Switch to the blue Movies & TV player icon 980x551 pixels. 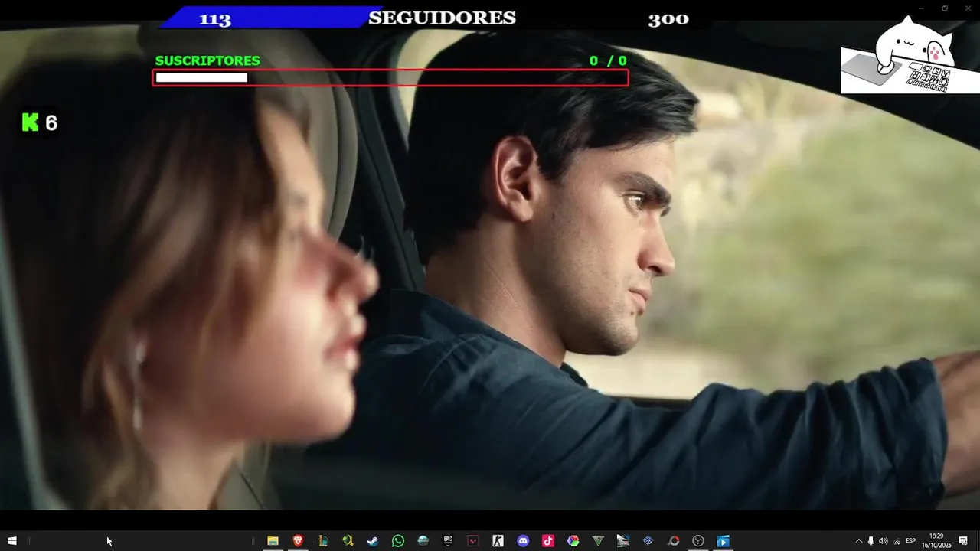point(724,541)
